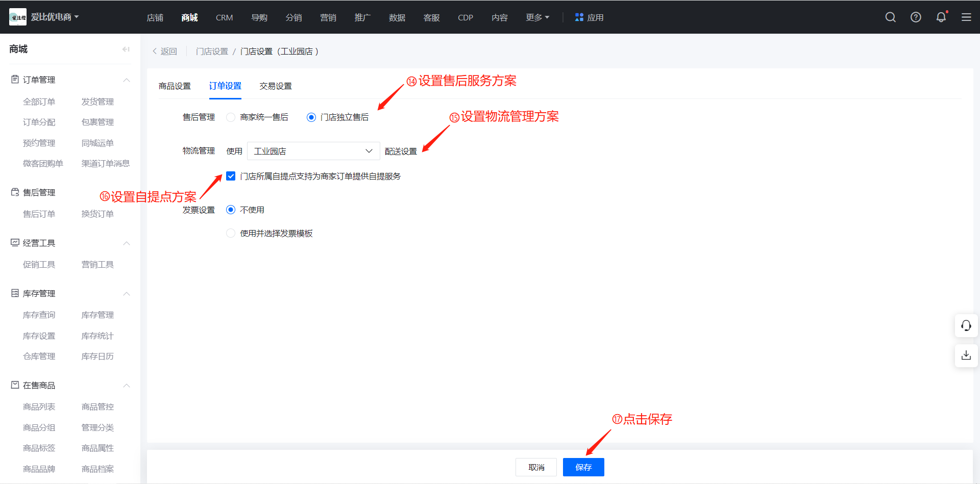Open the customer service headset floating icon
The height and width of the screenshot is (484, 980).
966,325
